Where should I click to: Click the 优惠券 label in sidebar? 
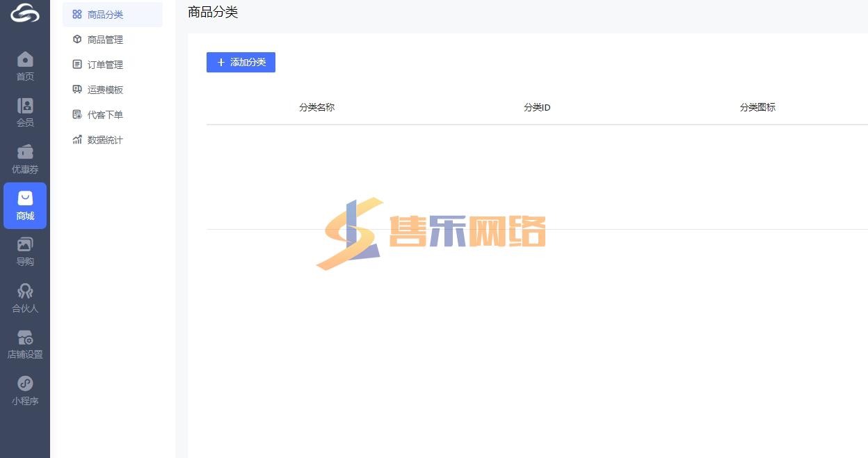click(x=25, y=169)
